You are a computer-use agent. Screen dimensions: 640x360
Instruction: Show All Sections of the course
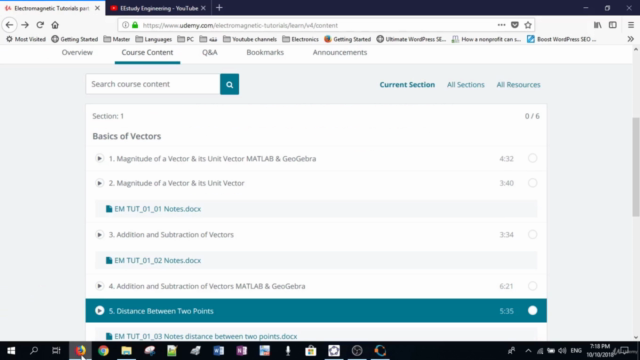tap(466, 84)
